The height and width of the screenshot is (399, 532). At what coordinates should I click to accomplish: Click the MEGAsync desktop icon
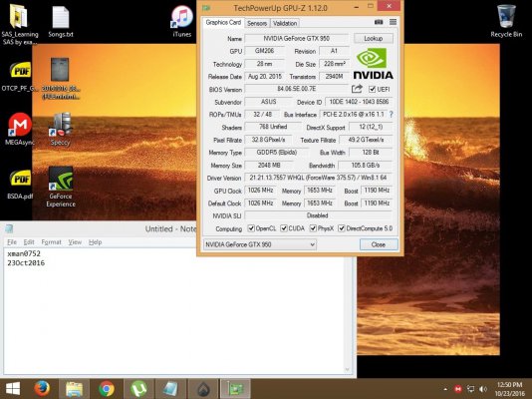[19, 129]
